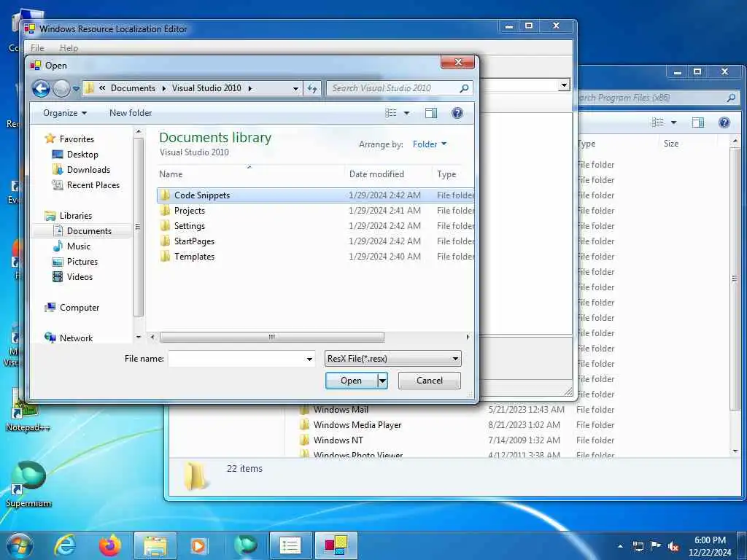Screen dimensions: 747x560
Task: Launch Internet Explorer from the taskbar
Action: pyautogui.click(x=65, y=545)
